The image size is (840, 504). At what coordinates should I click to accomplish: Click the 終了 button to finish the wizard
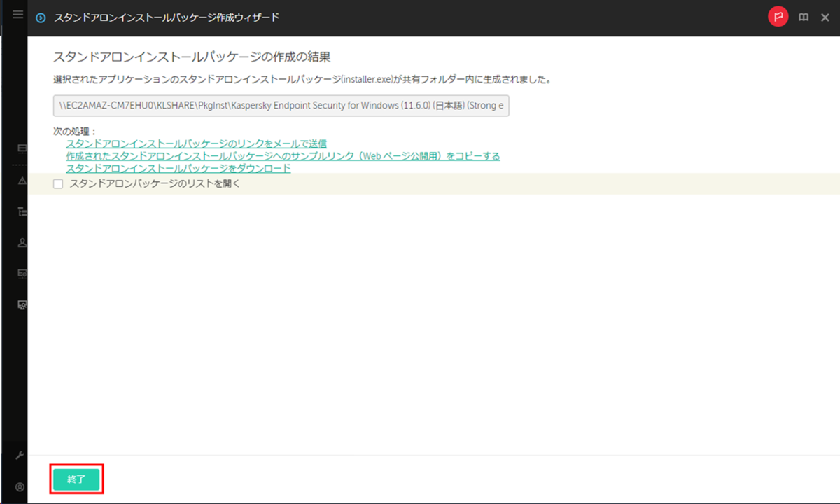click(76, 479)
